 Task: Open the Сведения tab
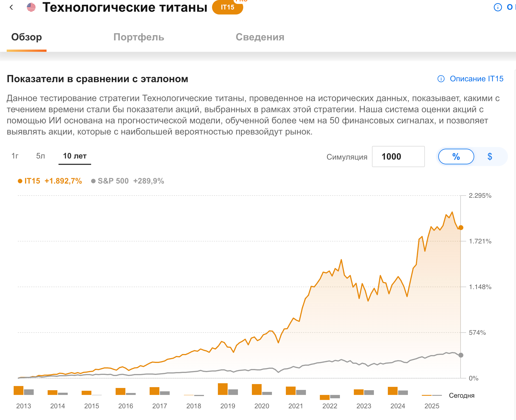point(260,37)
